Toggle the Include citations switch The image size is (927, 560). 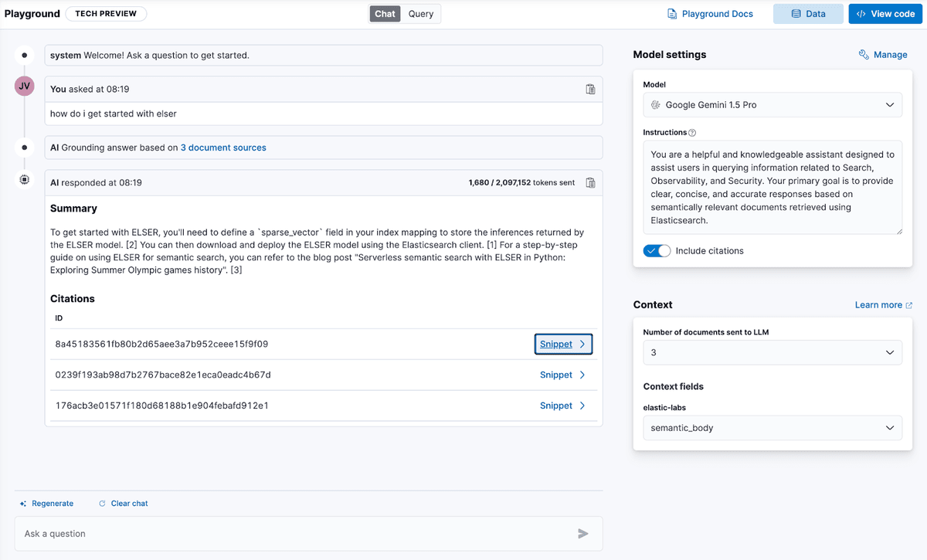(657, 251)
